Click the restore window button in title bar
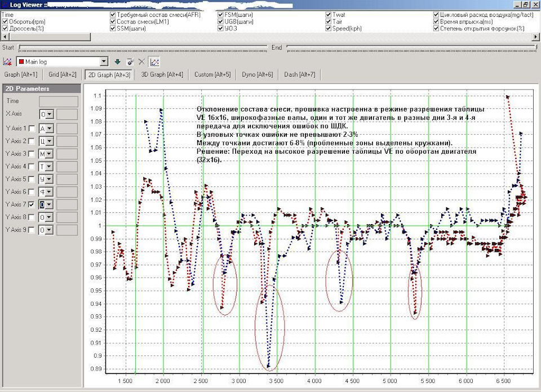541x392 pixels. pyautogui.click(x=525, y=5)
